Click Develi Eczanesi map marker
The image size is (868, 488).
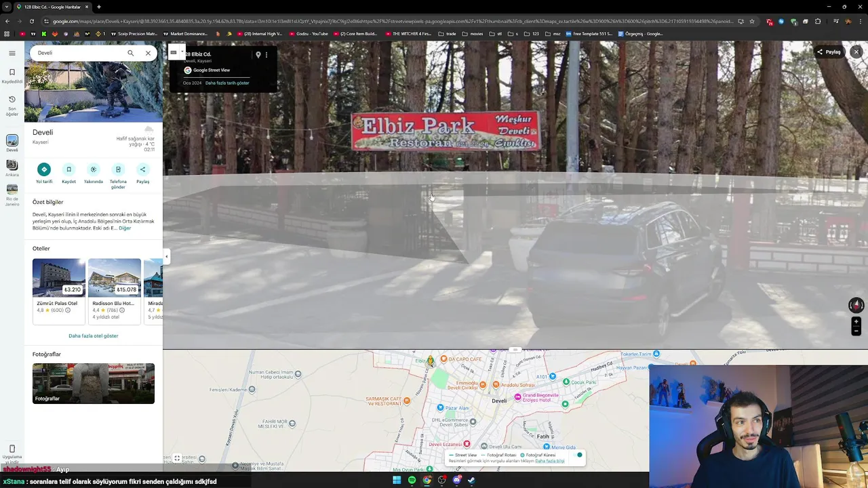466,444
